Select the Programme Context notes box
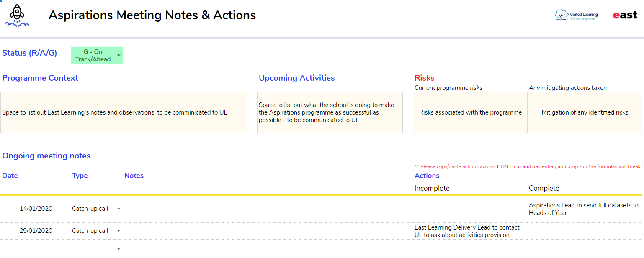This screenshot has height=258, width=644. point(124,112)
